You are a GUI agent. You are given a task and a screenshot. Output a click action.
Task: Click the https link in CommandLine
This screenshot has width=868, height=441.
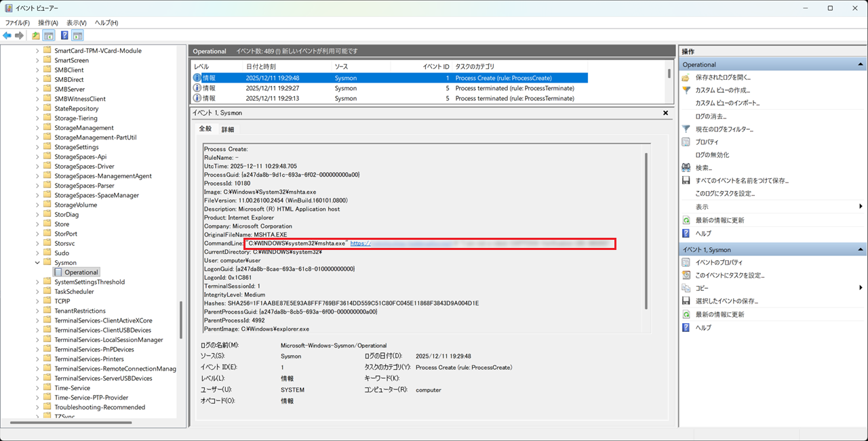pyautogui.click(x=360, y=243)
